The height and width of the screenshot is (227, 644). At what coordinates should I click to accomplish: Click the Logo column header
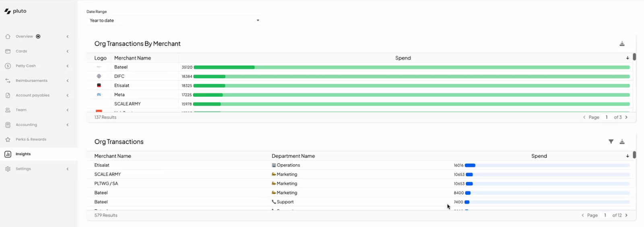100,58
